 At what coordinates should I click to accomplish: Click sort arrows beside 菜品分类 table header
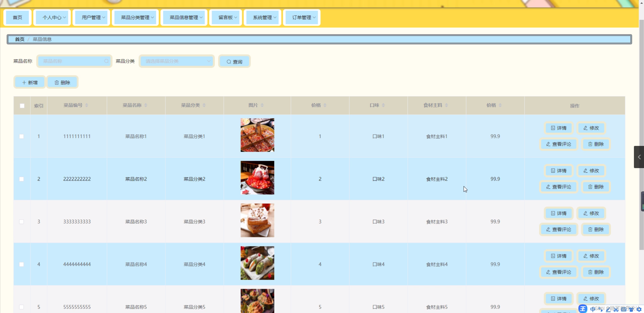click(x=204, y=105)
